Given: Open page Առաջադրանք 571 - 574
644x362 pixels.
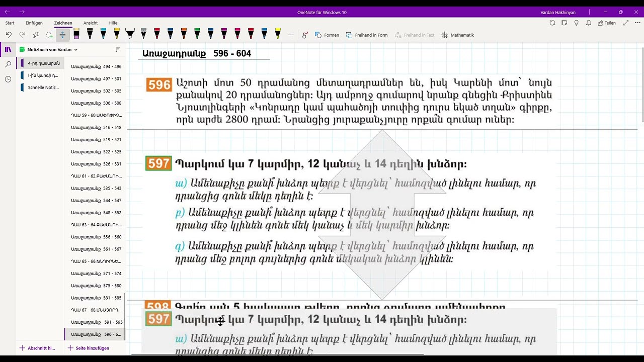Looking at the screenshot, I should pos(95,274).
